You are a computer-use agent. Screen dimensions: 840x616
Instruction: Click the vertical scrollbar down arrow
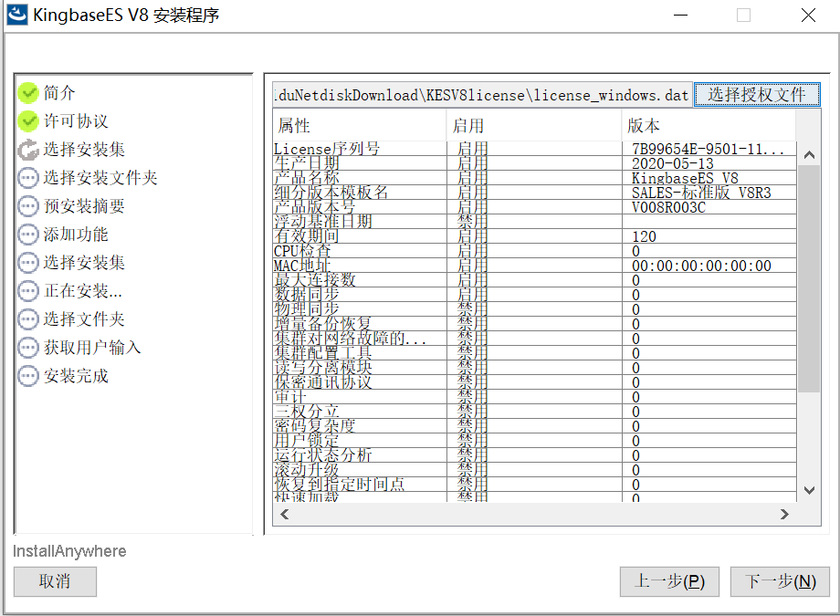click(809, 490)
